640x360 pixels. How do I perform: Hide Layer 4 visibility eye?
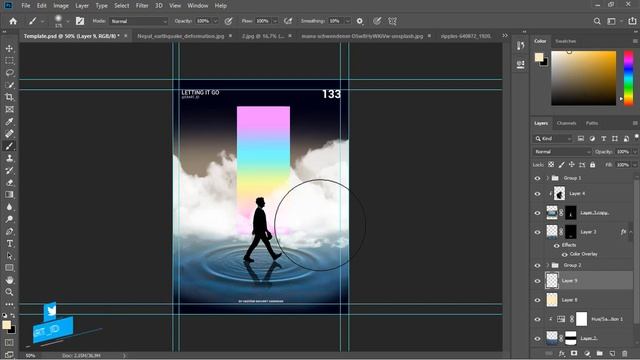(538, 194)
